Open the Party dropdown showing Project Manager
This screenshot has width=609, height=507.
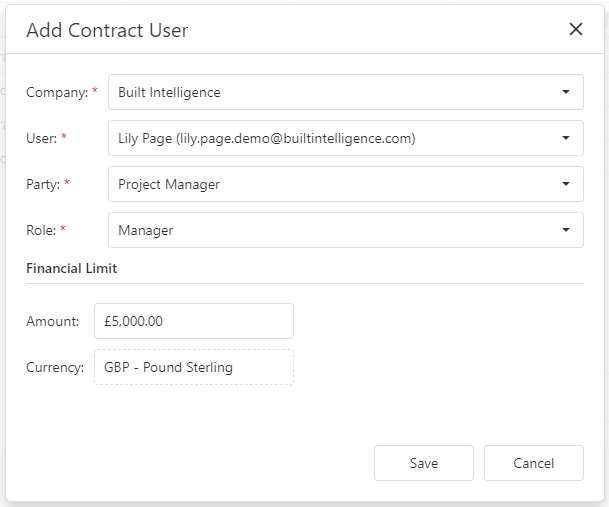346,184
